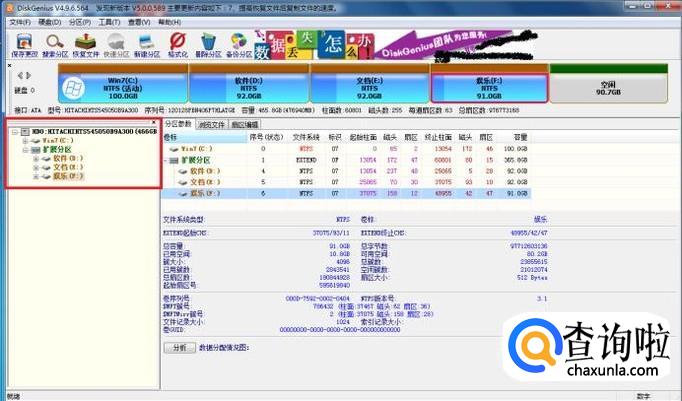Open Backup Partition (备份分区) pie-chart icon

click(239, 42)
